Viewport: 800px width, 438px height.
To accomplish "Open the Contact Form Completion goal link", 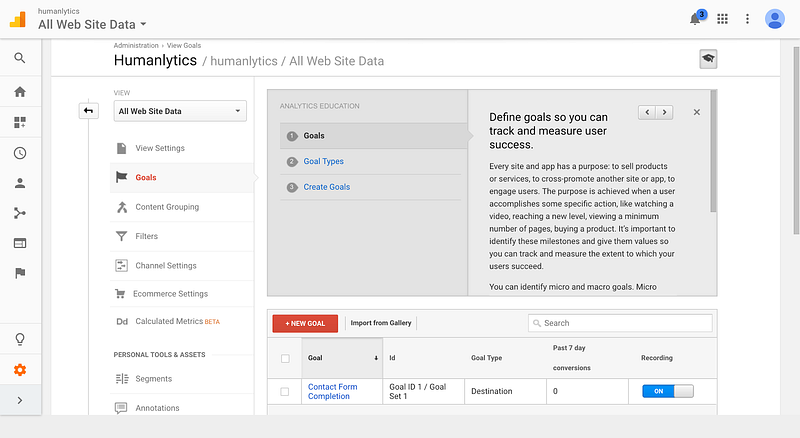I will pyautogui.click(x=332, y=392).
